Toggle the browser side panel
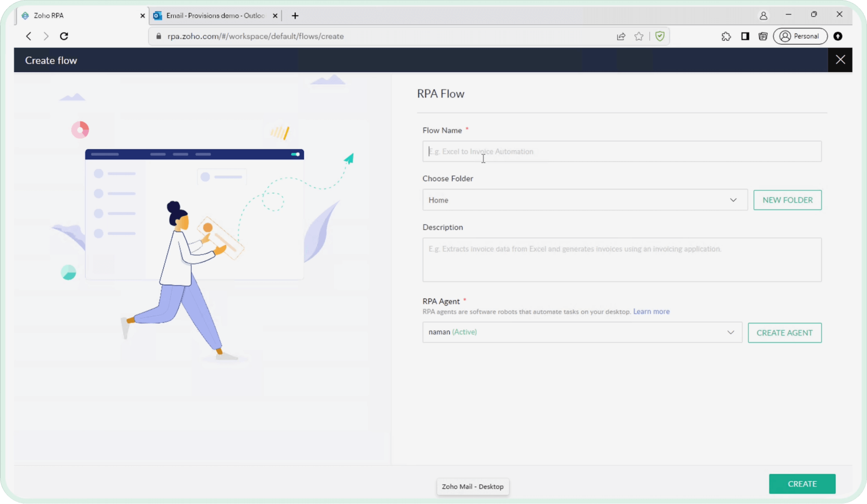The image size is (867, 504). point(745,36)
